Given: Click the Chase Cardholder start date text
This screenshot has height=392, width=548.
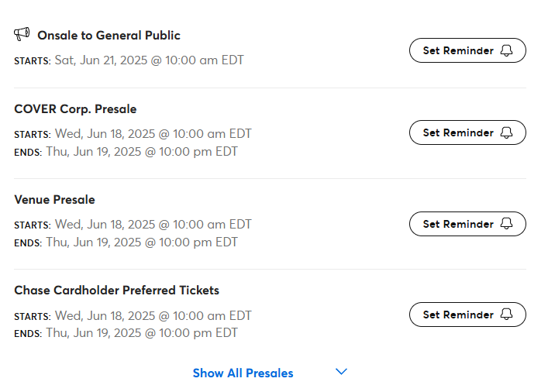Looking at the screenshot, I should tap(153, 315).
